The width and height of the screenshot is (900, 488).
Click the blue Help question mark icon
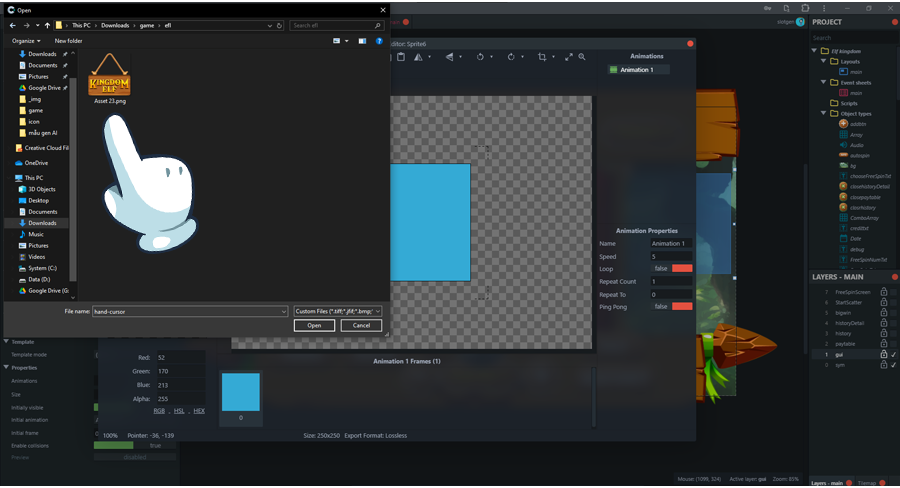(379, 41)
